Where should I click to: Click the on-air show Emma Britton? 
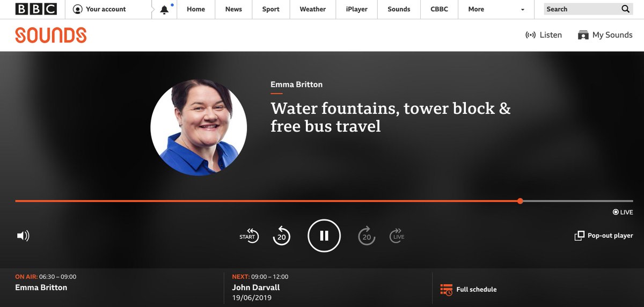[x=41, y=287]
